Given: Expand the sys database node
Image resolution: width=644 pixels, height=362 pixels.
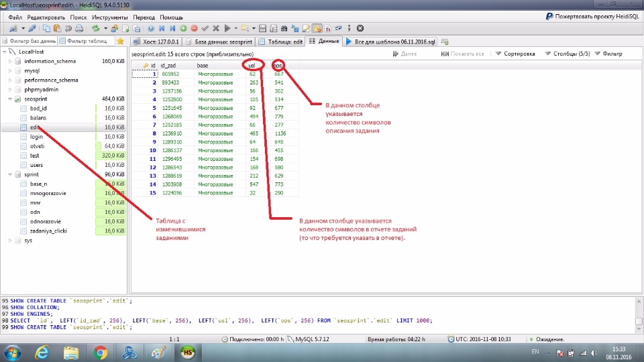Looking at the screenshot, I should point(10,241).
